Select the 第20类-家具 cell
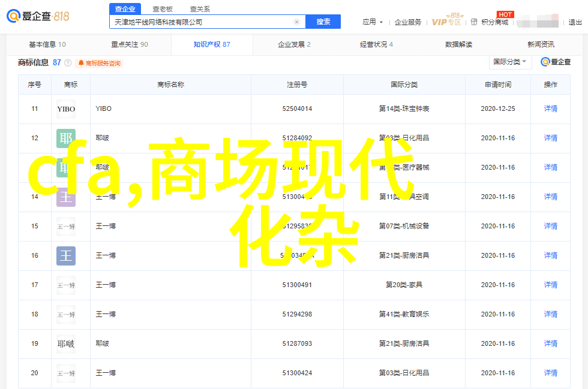Viewport: 588px width, 389px height. pyautogui.click(x=404, y=285)
